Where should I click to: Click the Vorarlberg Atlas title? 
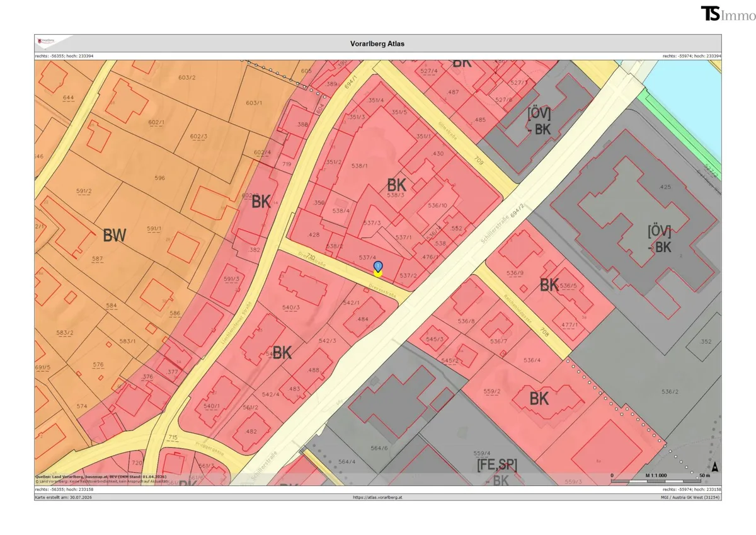[x=377, y=44]
